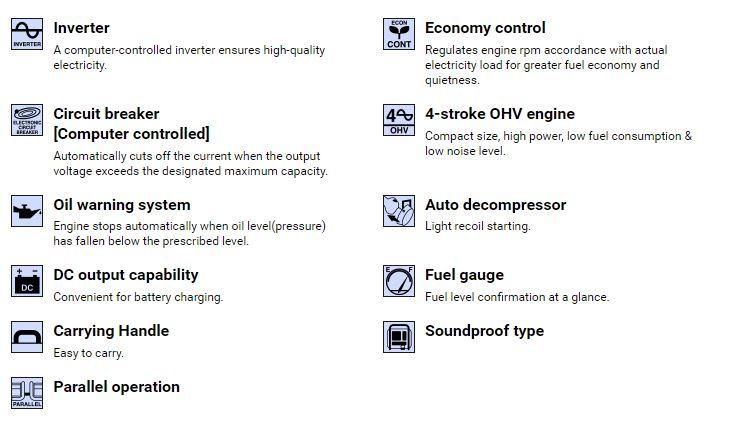Click the Oil warning system heading
The width and height of the screenshot is (740, 424).
point(122,205)
